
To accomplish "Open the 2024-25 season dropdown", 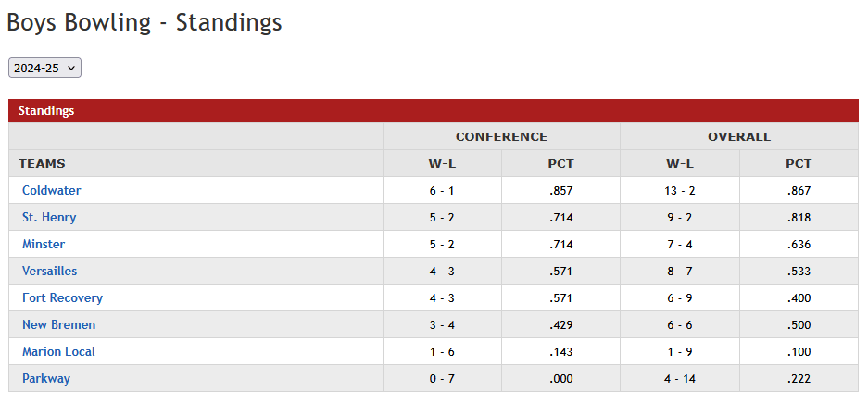I will [44, 68].
